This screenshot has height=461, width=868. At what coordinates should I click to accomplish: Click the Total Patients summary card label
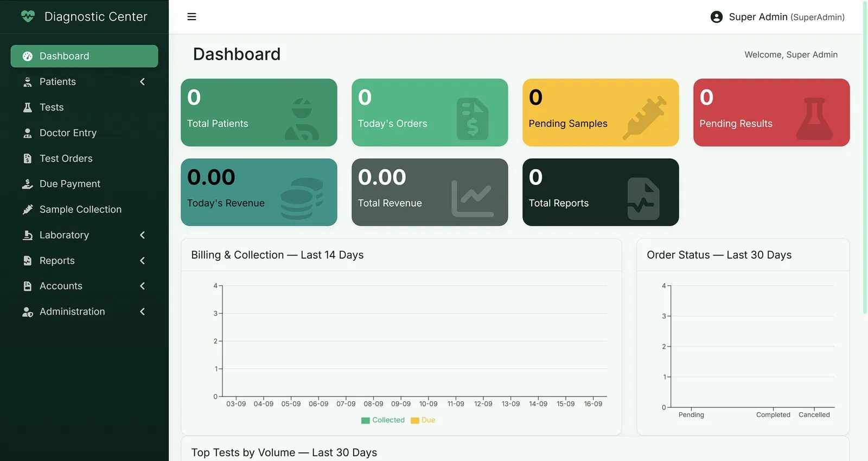coord(218,124)
